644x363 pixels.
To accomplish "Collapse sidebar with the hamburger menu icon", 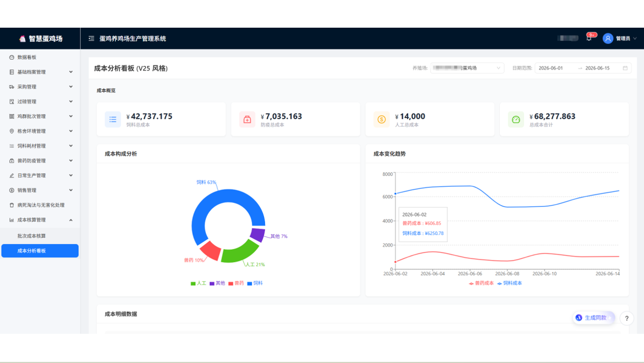I will coord(91,38).
